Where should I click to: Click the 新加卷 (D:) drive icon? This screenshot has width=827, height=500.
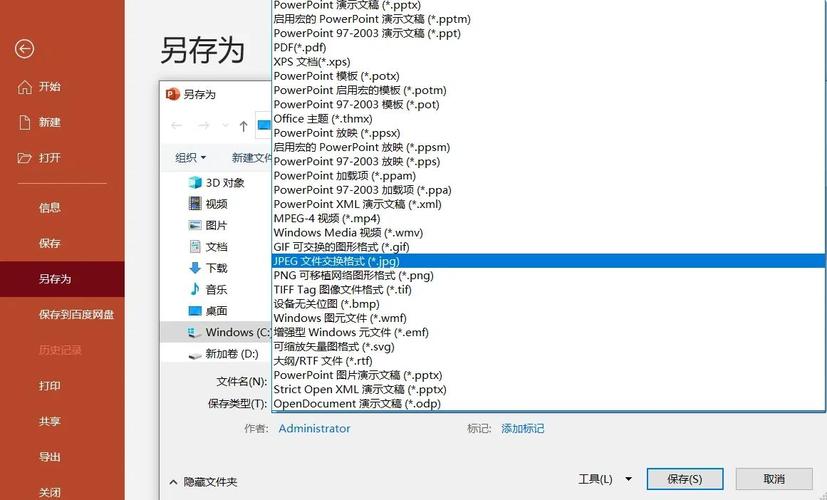click(x=195, y=355)
